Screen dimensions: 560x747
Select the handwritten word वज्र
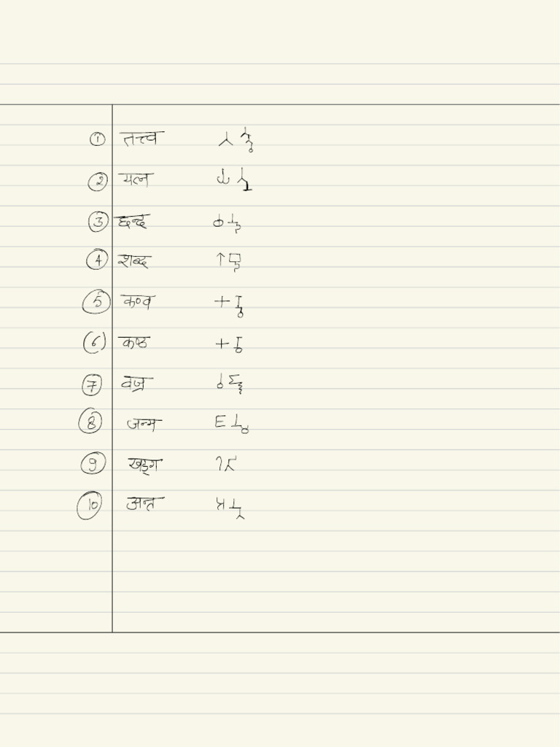pyautogui.click(x=137, y=384)
